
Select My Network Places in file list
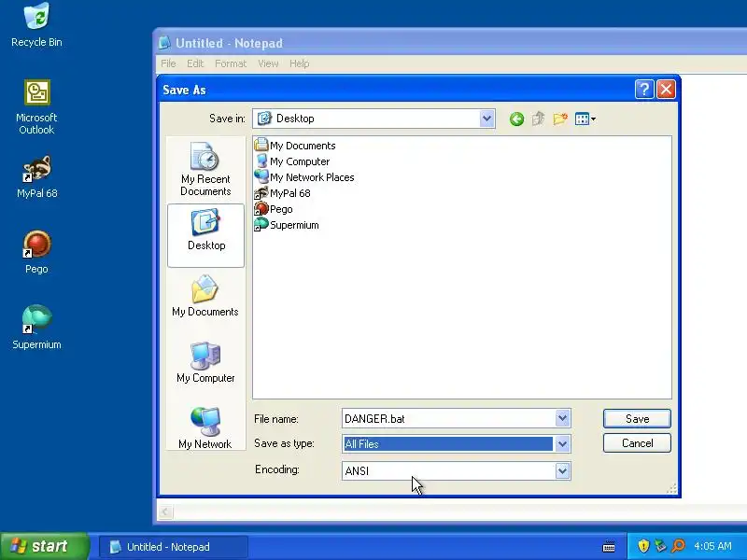pyautogui.click(x=304, y=177)
